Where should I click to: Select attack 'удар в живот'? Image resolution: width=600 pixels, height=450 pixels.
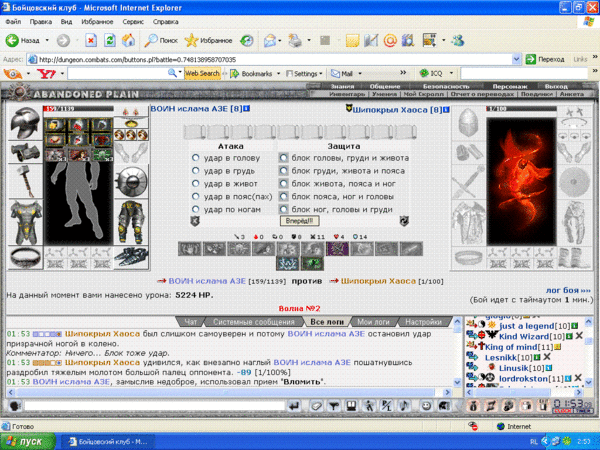click(196, 184)
